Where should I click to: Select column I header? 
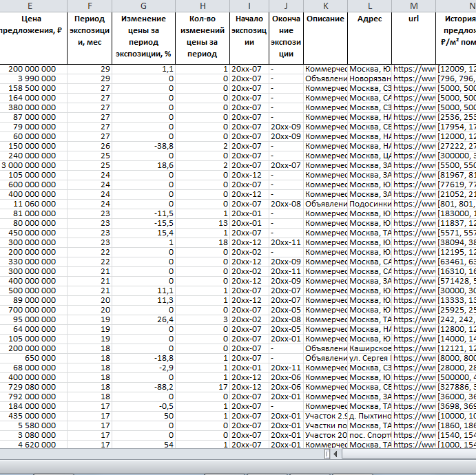click(x=249, y=6)
